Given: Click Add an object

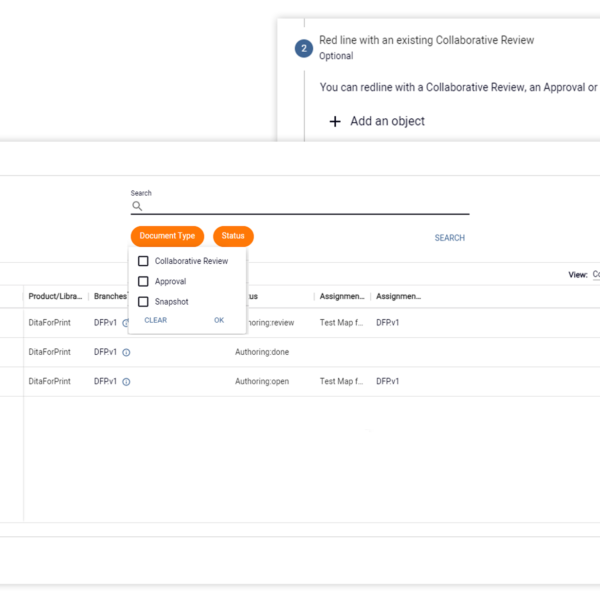Looking at the screenshot, I should 387,121.
